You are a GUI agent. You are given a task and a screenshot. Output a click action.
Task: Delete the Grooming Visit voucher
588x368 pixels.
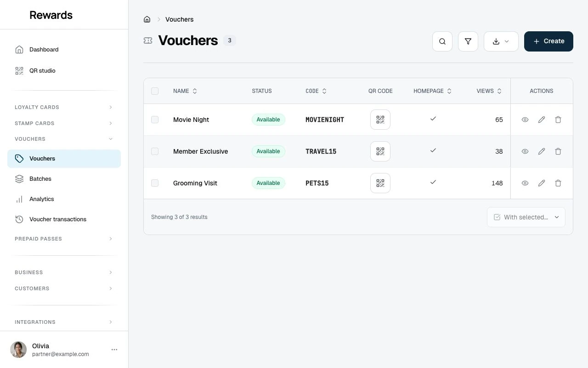coord(558,183)
